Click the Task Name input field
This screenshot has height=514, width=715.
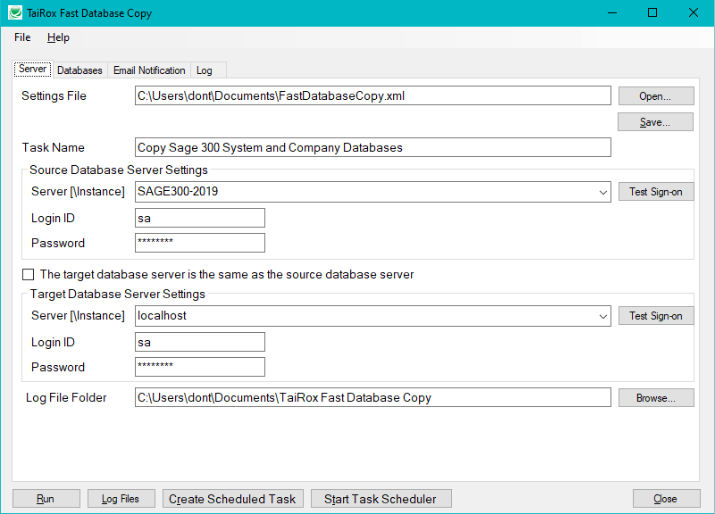coord(373,147)
